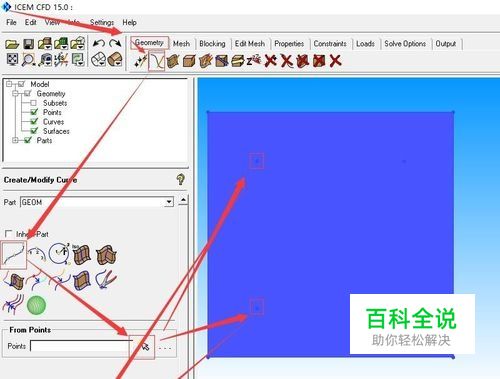Choose the Extract Curves from Surfaces icon
Viewport: 500px width, 379px height.
click(82, 281)
